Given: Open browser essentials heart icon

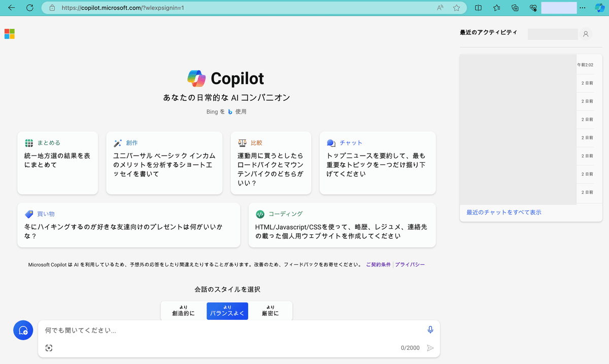Looking at the screenshot, I should tap(533, 8).
